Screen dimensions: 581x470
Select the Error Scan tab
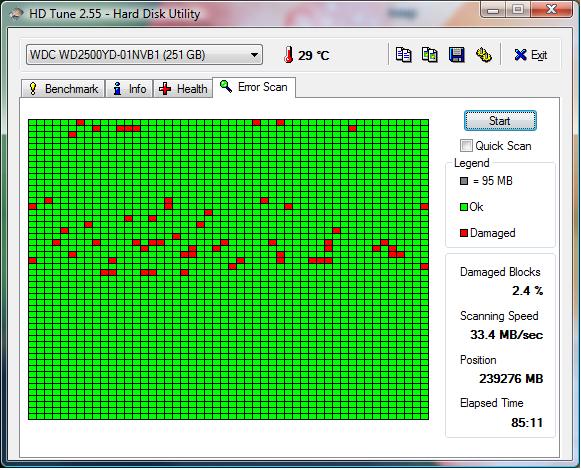coord(254,87)
